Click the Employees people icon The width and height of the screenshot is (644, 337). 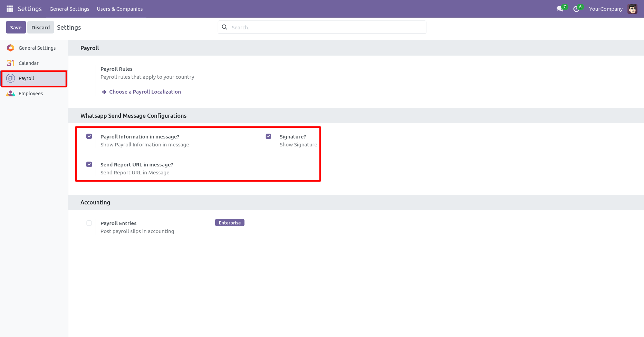(11, 93)
